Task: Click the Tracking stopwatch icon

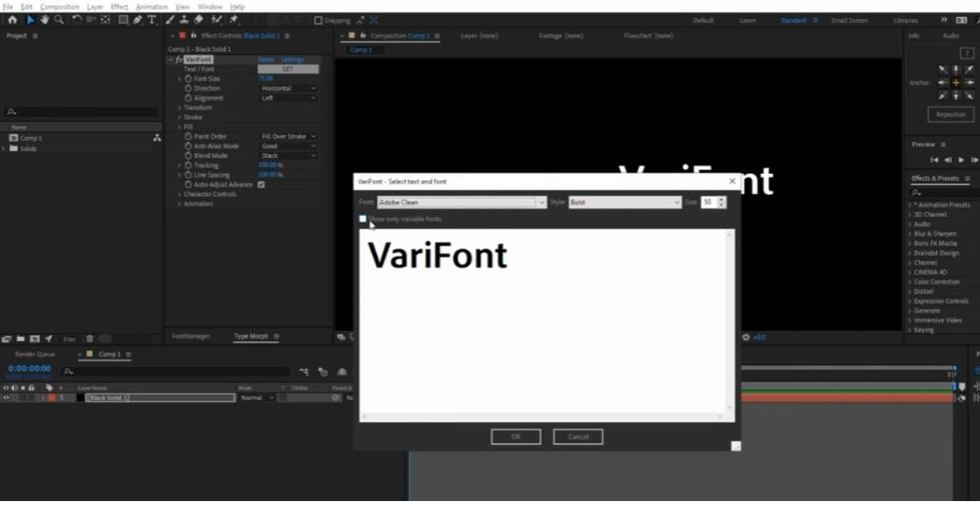Action: (188, 165)
